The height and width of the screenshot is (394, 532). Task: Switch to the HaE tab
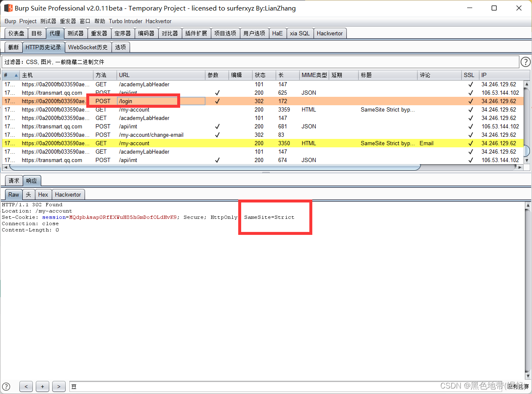tap(277, 33)
